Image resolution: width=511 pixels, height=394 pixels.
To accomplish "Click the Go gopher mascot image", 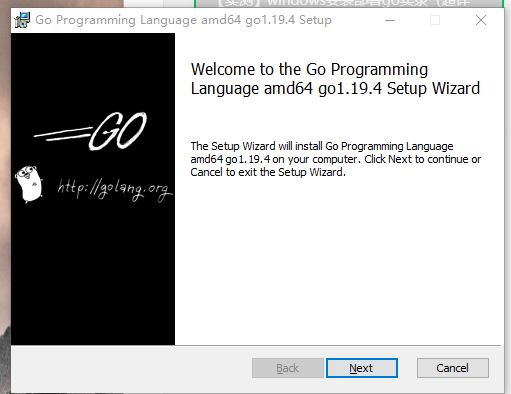I will (x=29, y=184).
